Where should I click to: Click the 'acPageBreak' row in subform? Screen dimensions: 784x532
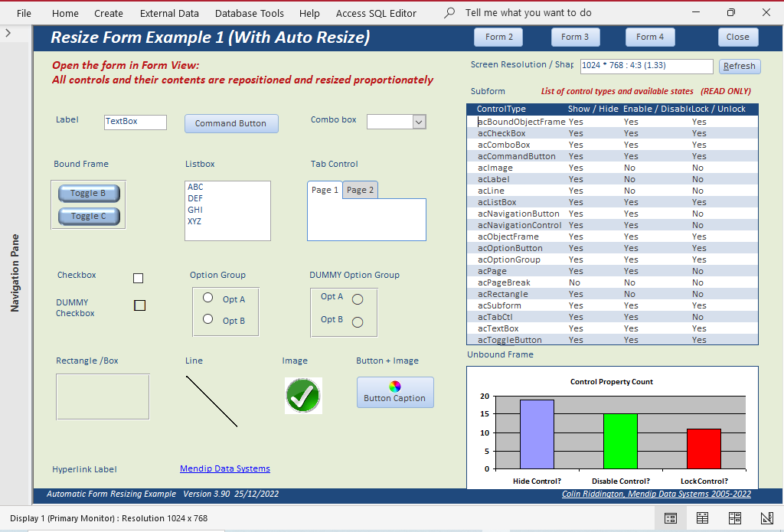[612, 282]
